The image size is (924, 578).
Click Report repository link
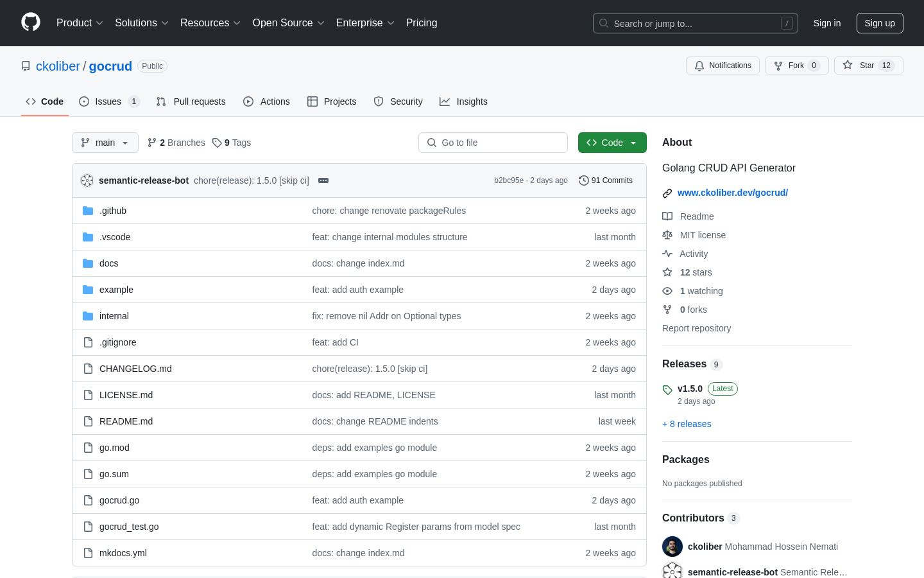coord(696,328)
